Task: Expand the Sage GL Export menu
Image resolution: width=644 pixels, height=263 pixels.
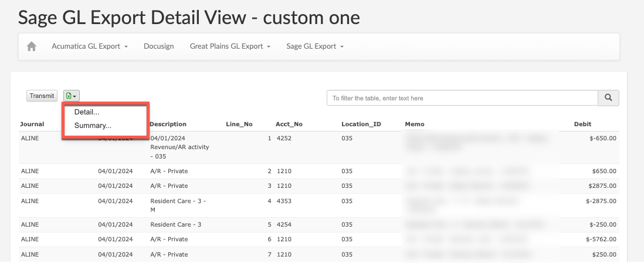Action: pyautogui.click(x=315, y=46)
